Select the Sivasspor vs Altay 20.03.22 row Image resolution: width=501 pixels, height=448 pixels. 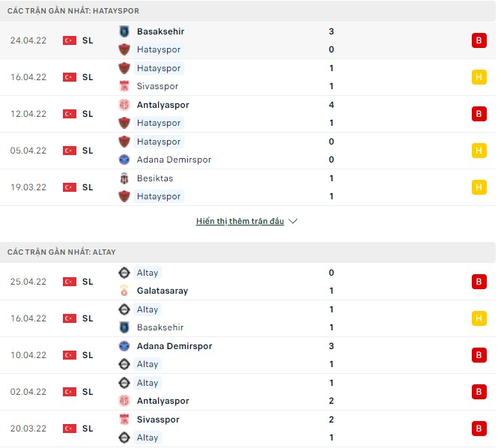coord(247,429)
